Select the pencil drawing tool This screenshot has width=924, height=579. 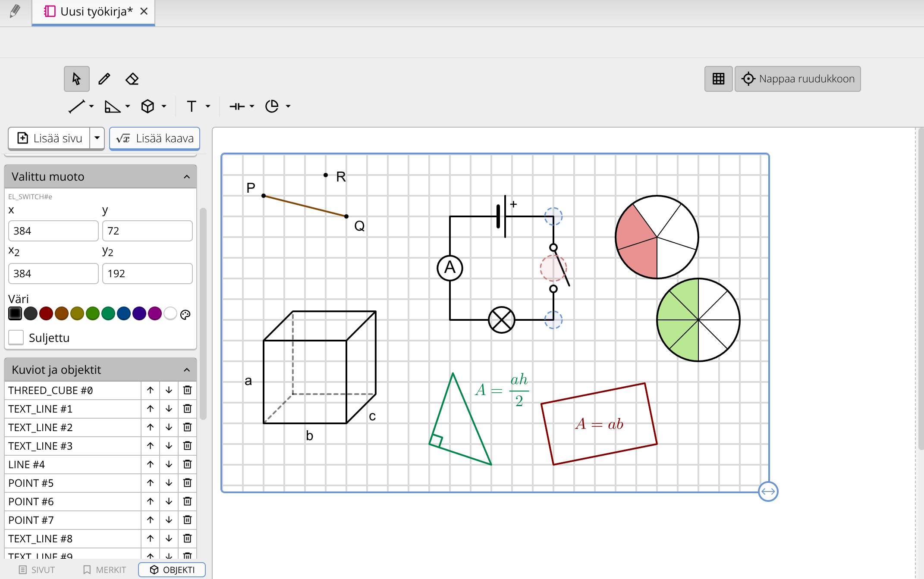tap(104, 79)
